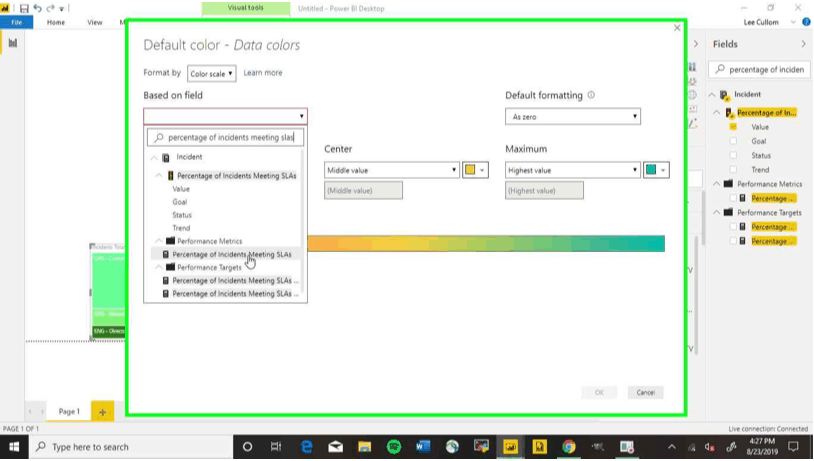The image size is (814, 461).
Task: Click the Power BI taskbar icon
Action: pyautogui.click(x=510, y=446)
